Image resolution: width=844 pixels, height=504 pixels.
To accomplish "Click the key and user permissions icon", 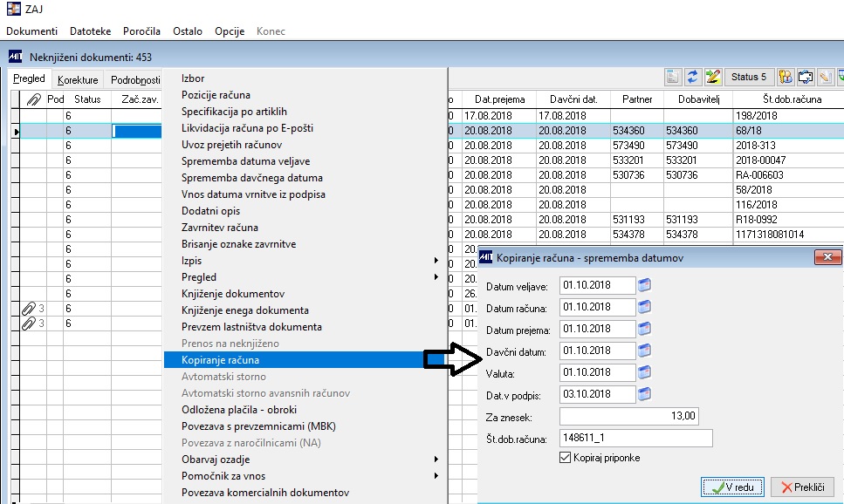I will pyautogui.click(x=786, y=77).
